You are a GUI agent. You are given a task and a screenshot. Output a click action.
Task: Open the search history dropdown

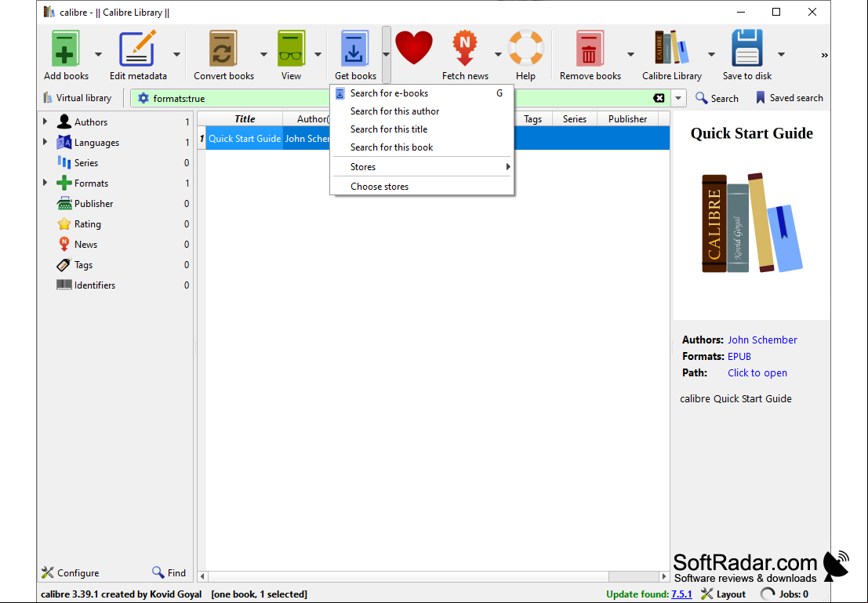tap(678, 98)
